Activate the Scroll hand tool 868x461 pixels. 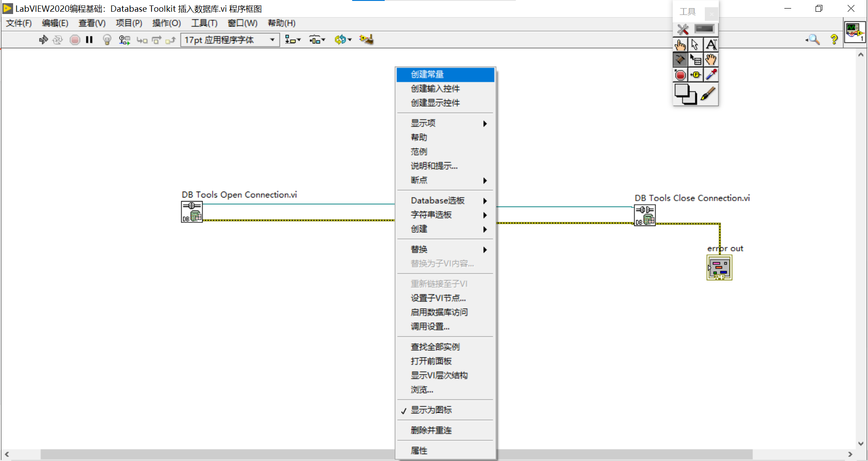tap(711, 59)
